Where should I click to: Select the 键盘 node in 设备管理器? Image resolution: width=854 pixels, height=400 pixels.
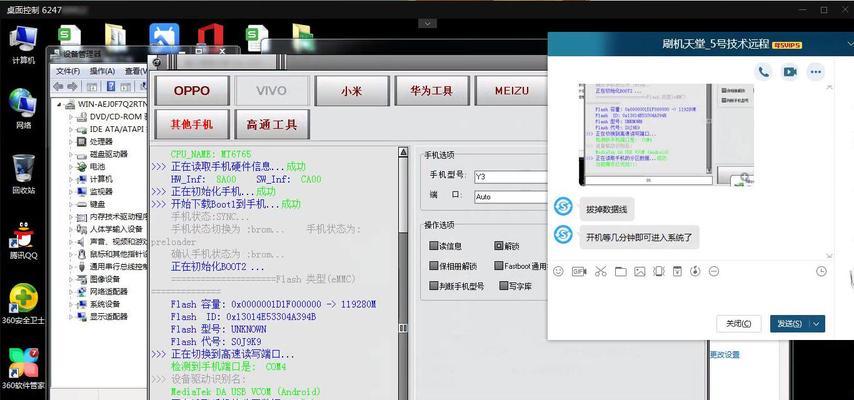point(97,204)
